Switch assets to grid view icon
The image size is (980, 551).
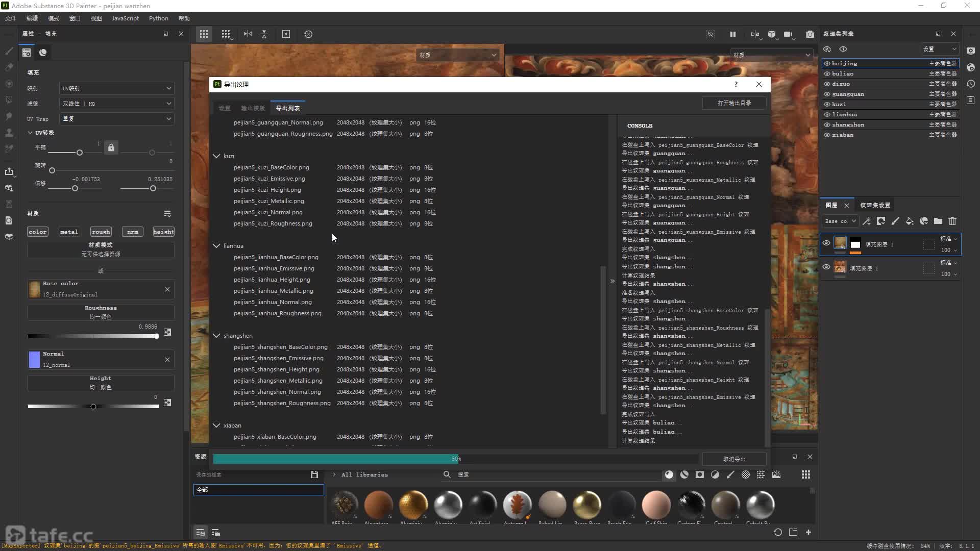pos(806,474)
